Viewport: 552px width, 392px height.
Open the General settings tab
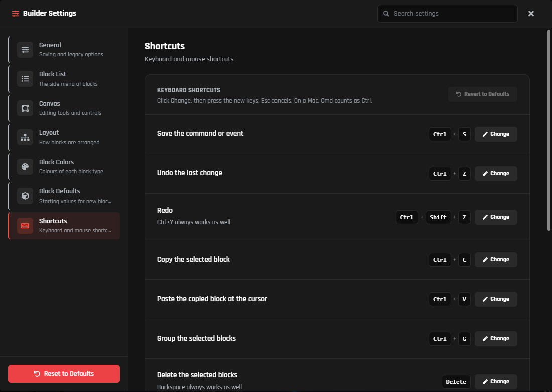(64, 50)
